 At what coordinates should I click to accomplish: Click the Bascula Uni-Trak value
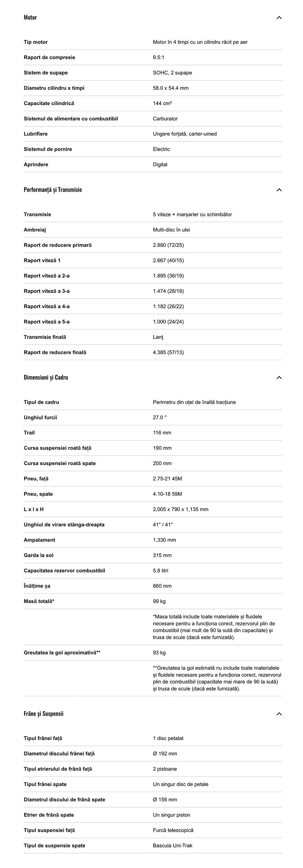coord(173,845)
